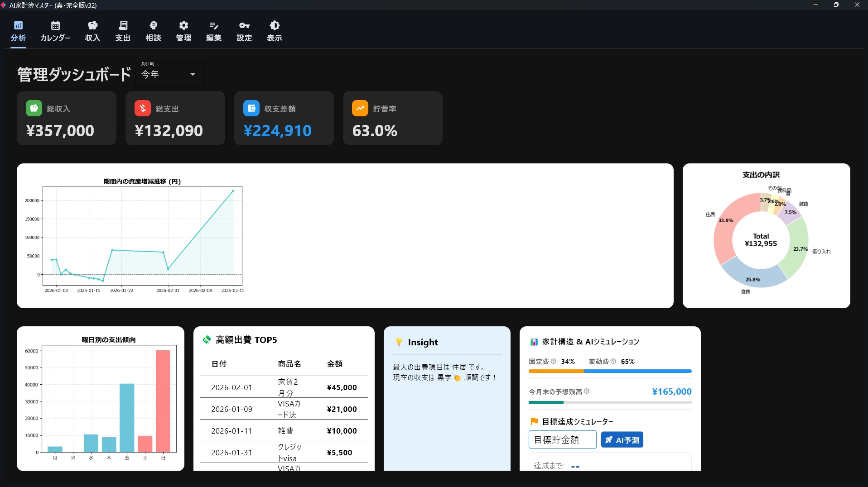The height and width of the screenshot is (487, 868).
Task: Click the help icon beside 固定費
Action: pos(553,361)
